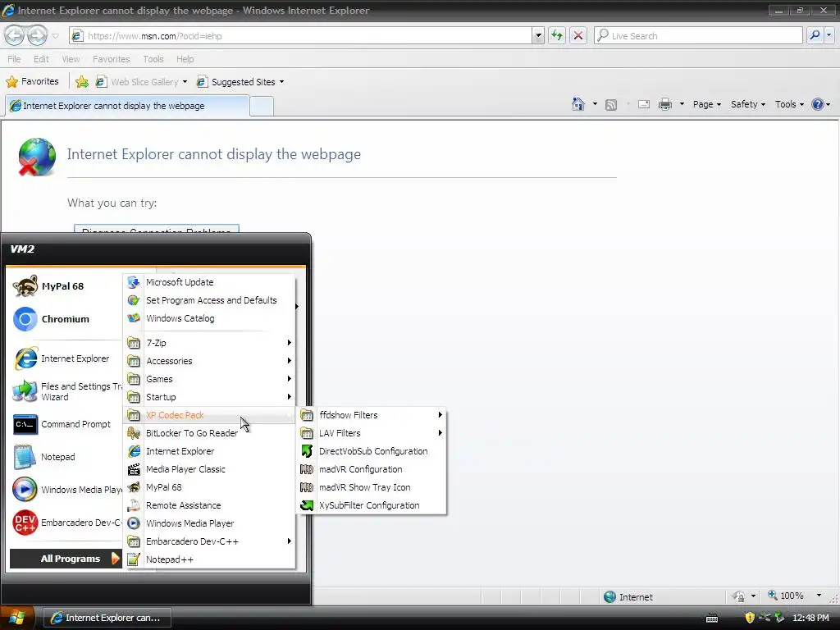The height and width of the screenshot is (630, 840).
Task: Open the View menu
Action: [71, 59]
